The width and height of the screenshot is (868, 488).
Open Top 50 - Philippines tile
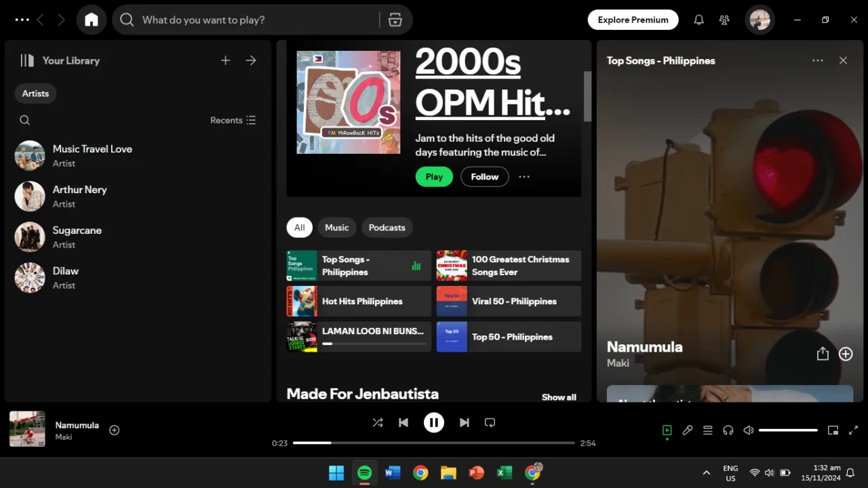(509, 337)
